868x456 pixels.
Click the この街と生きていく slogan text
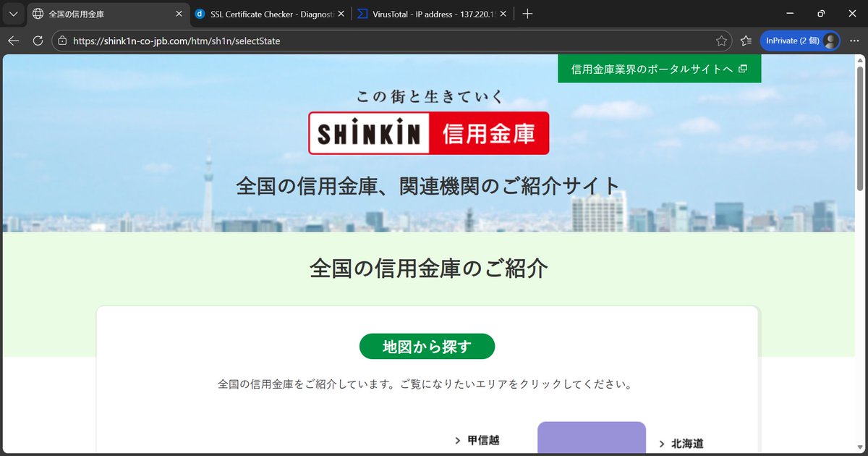pyautogui.click(x=429, y=96)
